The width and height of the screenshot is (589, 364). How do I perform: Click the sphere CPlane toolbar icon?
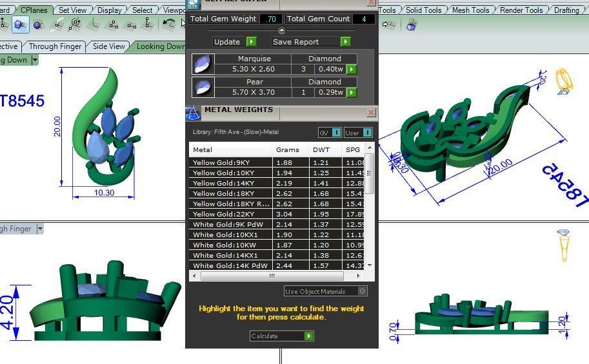pos(37,25)
